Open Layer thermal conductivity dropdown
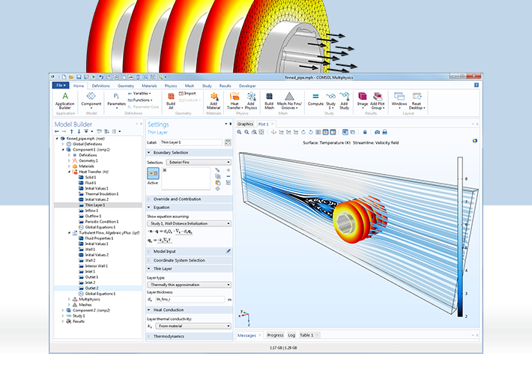 [193, 326]
